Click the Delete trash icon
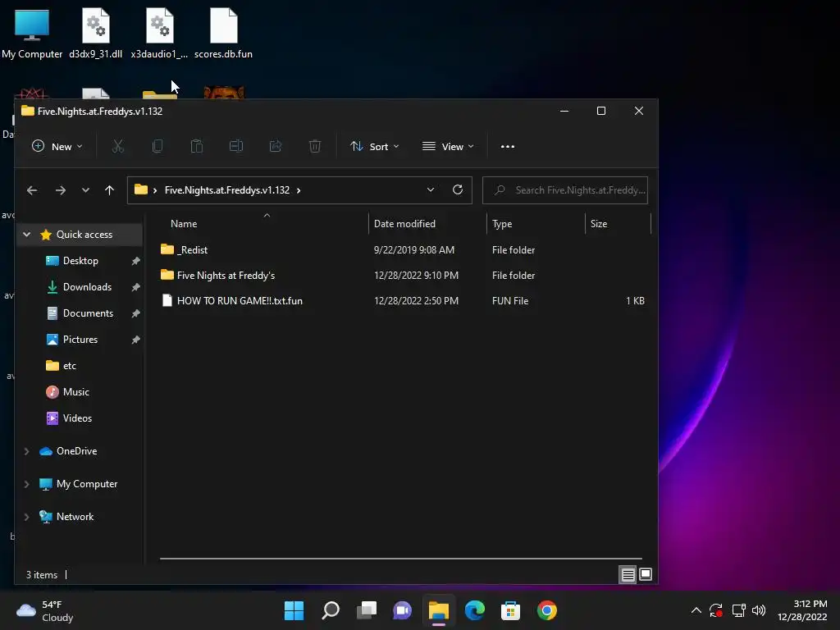The height and width of the screenshot is (630, 840). coord(315,146)
